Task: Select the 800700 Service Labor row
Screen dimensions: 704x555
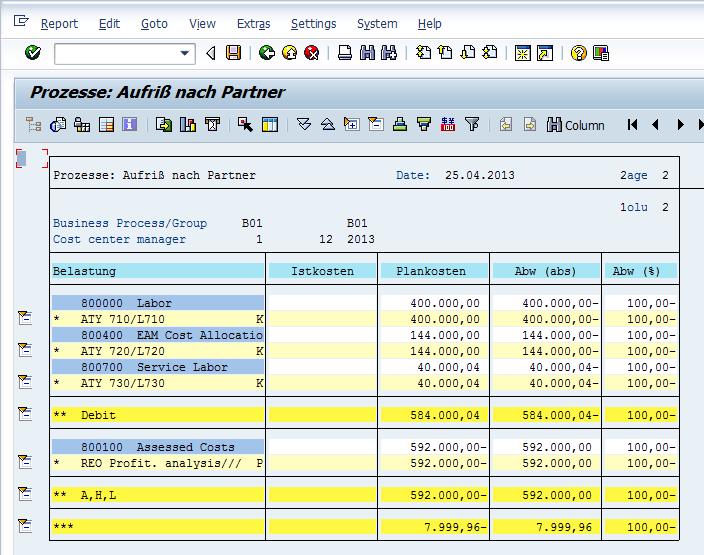Action: coord(158,366)
